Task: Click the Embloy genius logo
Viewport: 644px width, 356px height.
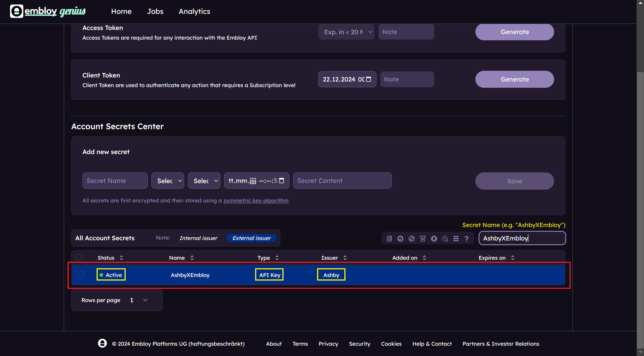Action: pos(47,11)
